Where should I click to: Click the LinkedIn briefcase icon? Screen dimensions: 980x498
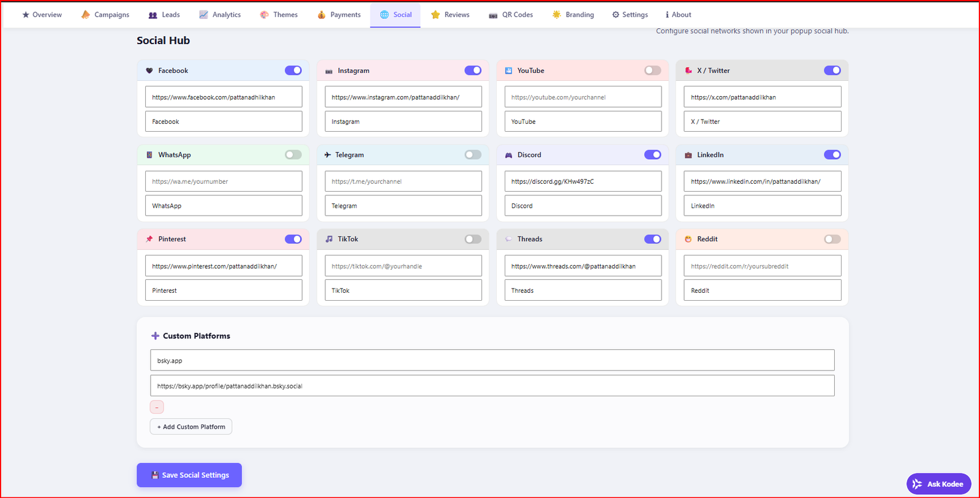[x=688, y=155]
